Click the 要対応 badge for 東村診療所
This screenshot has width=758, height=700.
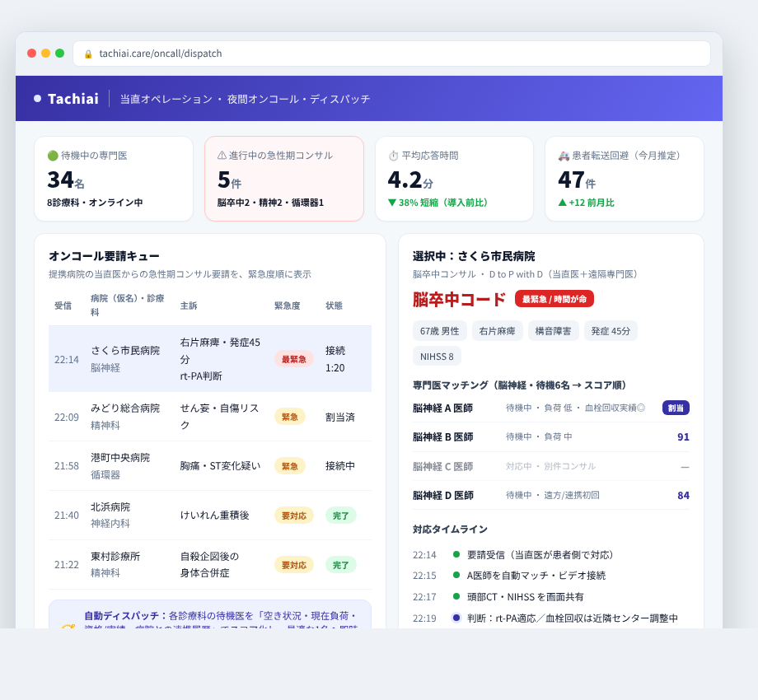tap(294, 565)
